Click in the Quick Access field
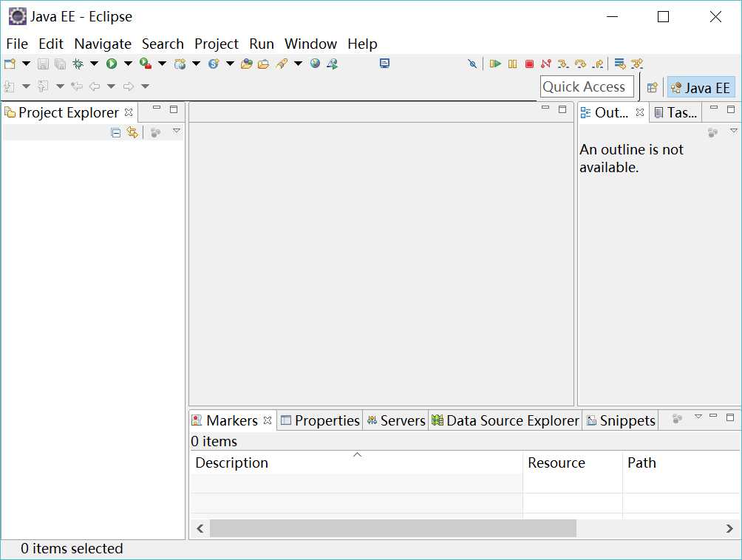Viewport: 742px width, 560px height. [587, 87]
